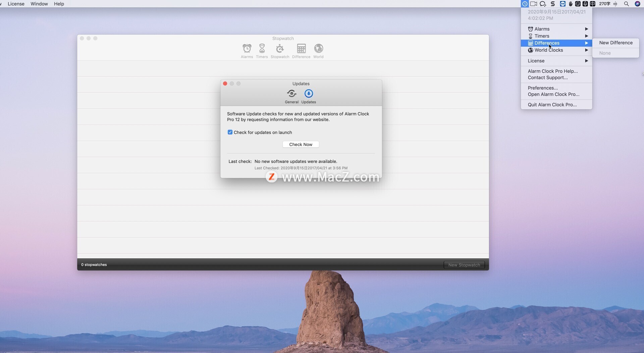The image size is (644, 353).
Task: Close the Updates preferences window
Action: coord(225,83)
